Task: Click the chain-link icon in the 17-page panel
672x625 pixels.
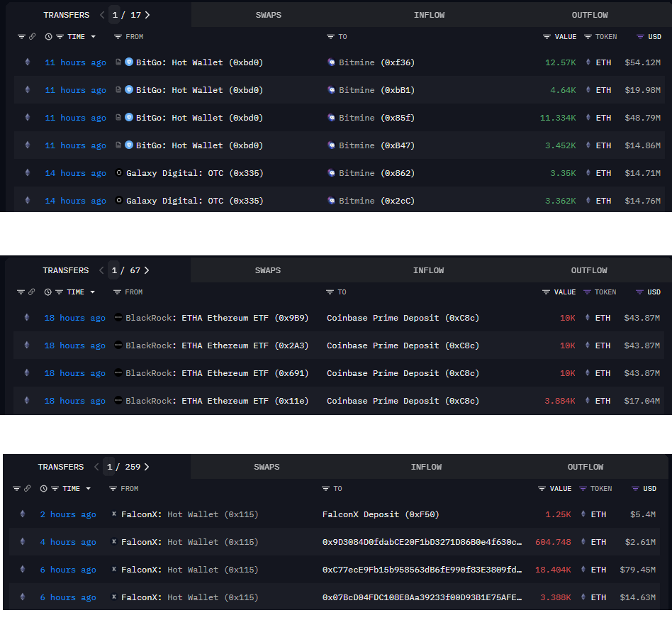Action: point(32,37)
